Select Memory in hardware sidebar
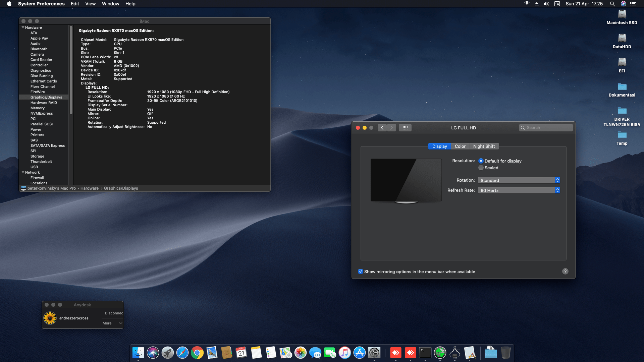The width and height of the screenshot is (644, 362). coord(38,108)
